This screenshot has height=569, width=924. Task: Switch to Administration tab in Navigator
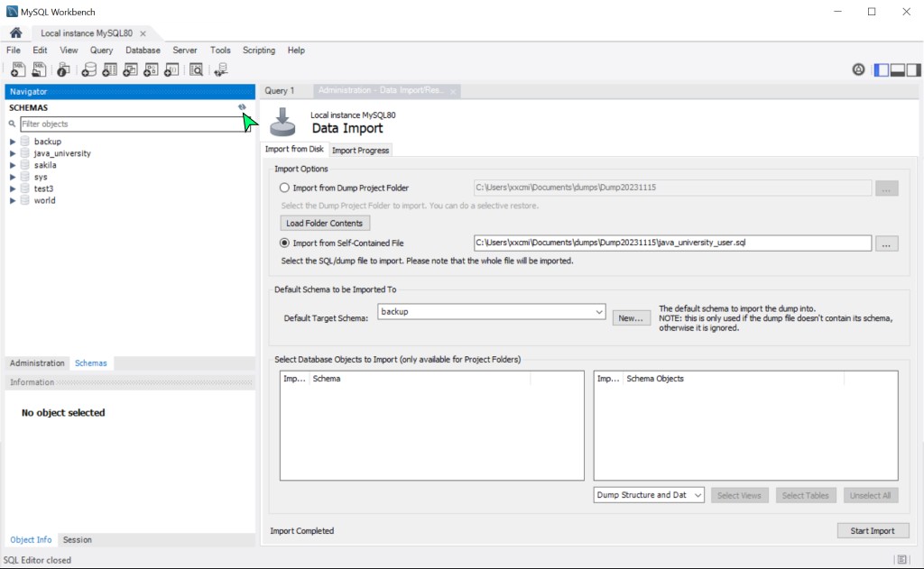tap(37, 363)
